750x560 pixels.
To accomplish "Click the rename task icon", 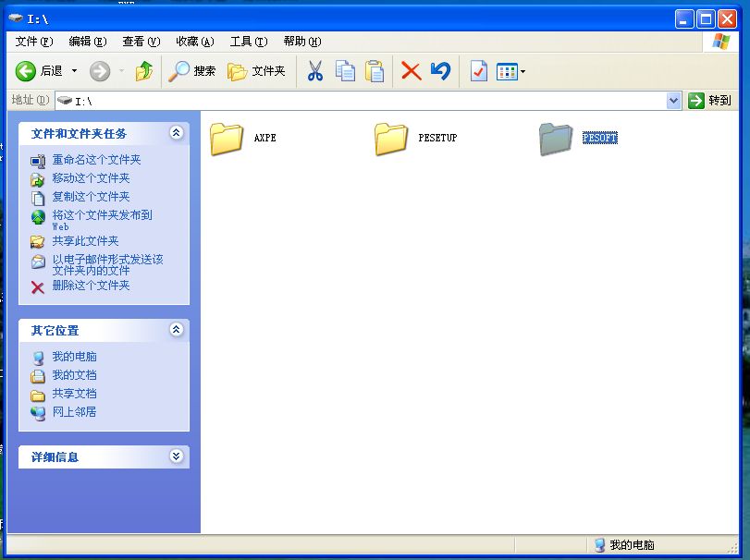I will [38, 161].
